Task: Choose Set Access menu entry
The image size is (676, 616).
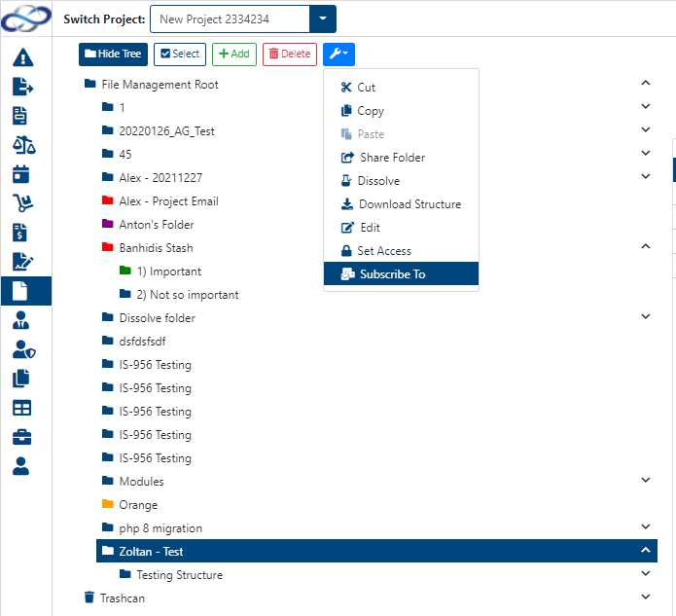Action: [401, 251]
